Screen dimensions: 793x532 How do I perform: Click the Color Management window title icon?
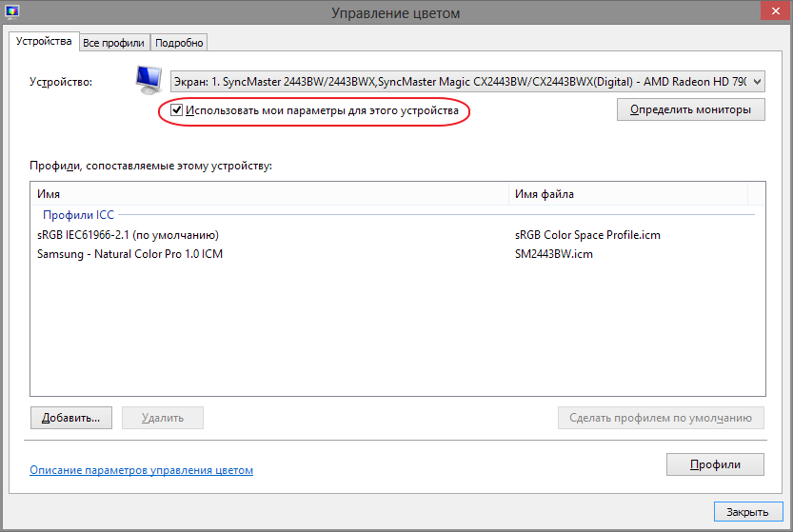pos(13,12)
